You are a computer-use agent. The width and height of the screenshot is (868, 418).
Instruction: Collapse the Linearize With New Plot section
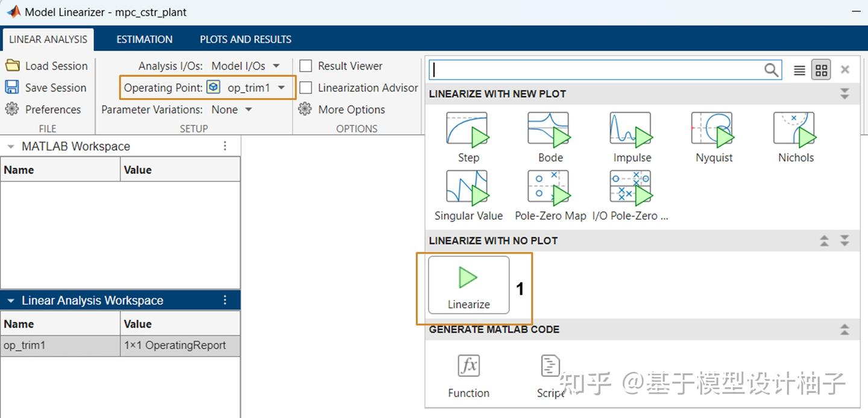(844, 94)
